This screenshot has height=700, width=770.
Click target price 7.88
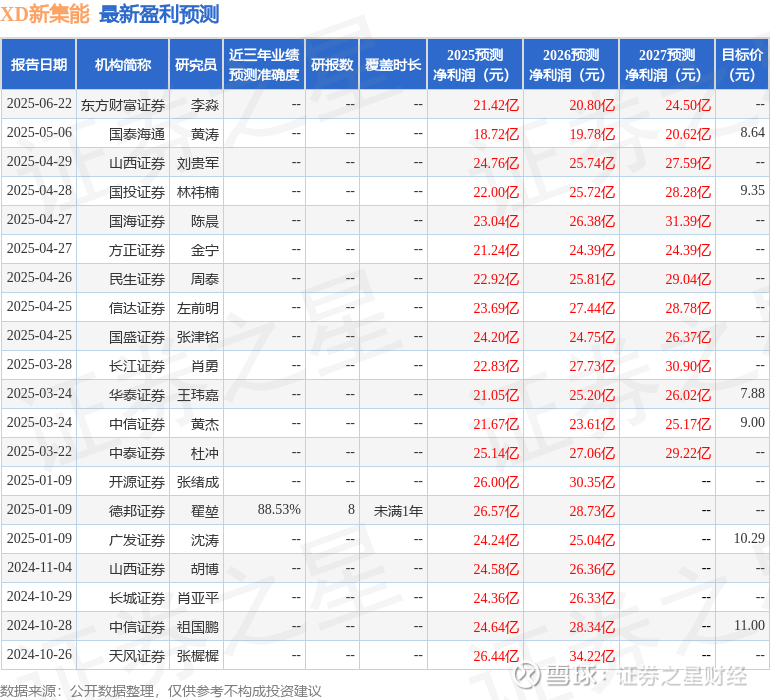752,393
